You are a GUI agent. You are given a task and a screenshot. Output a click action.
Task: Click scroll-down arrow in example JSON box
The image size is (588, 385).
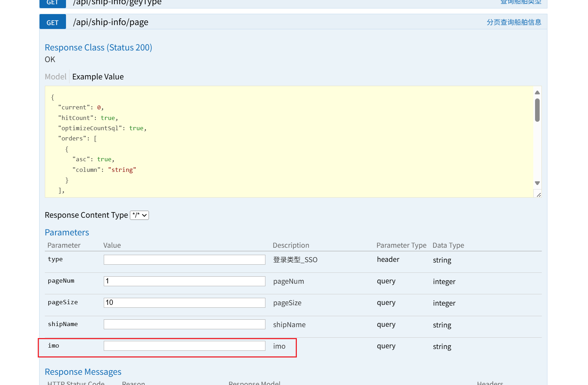[x=537, y=183]
